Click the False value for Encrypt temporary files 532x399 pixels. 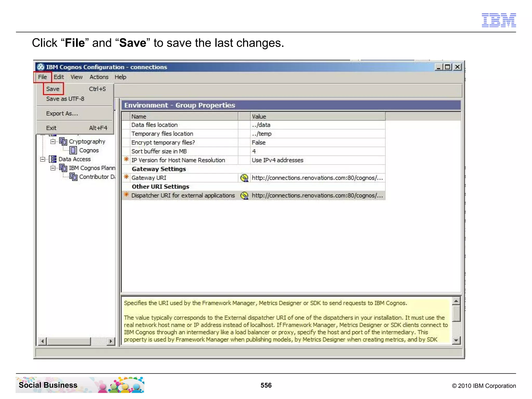318,143
